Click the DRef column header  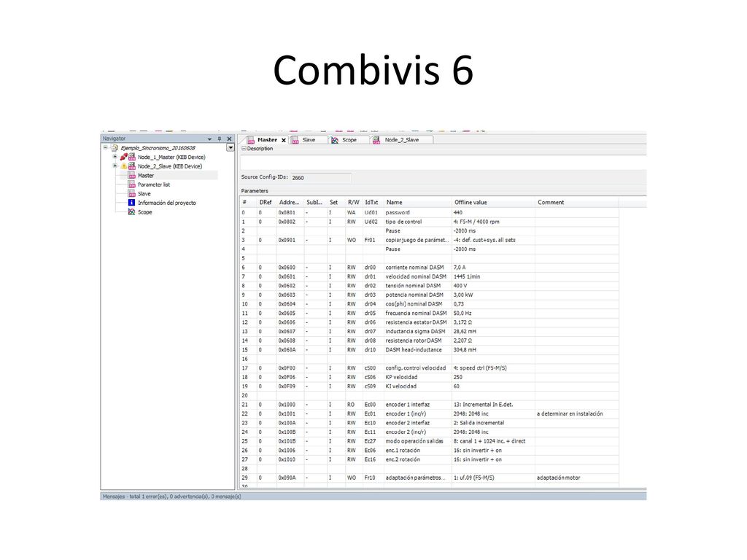pos(266,203)
